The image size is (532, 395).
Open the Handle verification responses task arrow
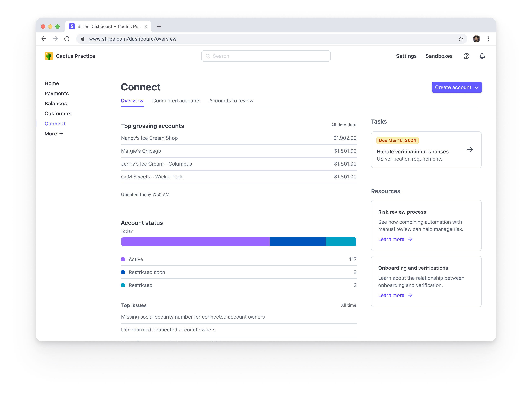(x=470, y=150)
